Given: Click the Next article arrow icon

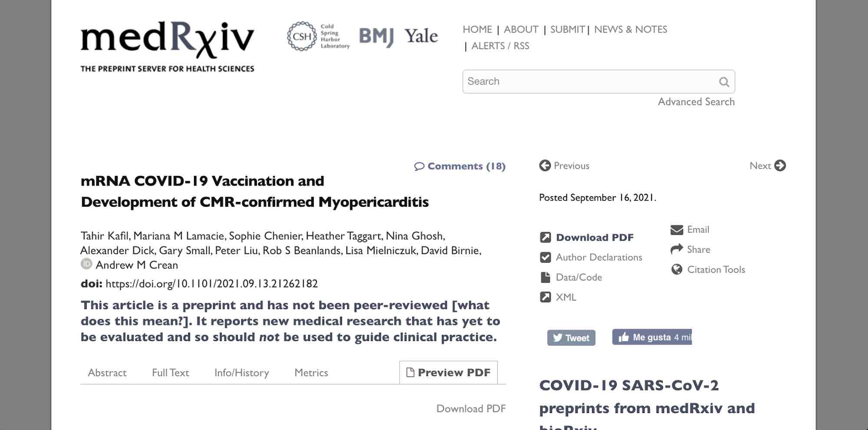Looking at the screenshot, I should [780, 165].
